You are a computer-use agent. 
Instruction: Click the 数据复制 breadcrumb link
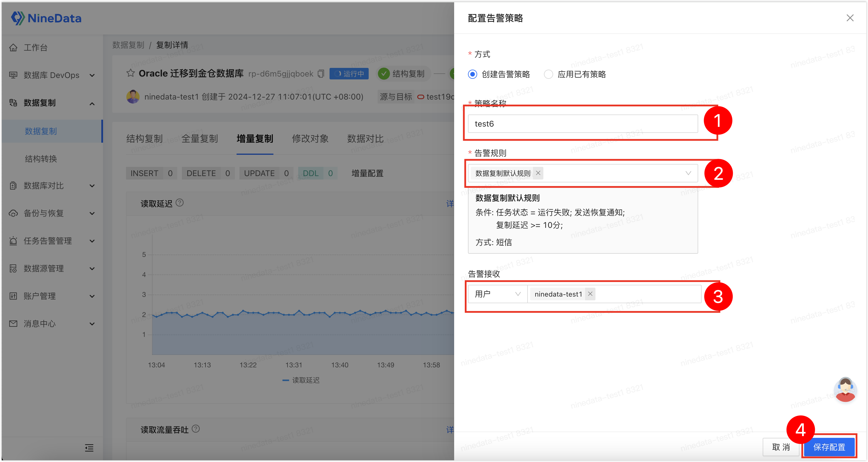coord(128,45)
